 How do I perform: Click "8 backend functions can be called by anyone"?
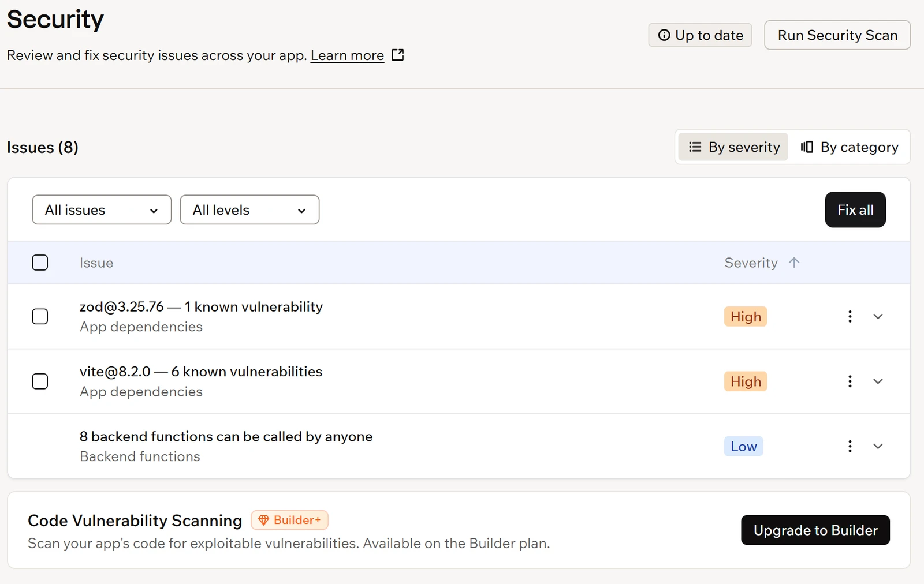click(x=226, y=436)
